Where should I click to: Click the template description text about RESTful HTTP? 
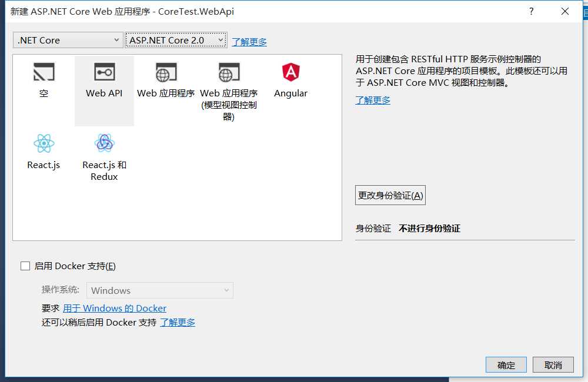(461, 71)
